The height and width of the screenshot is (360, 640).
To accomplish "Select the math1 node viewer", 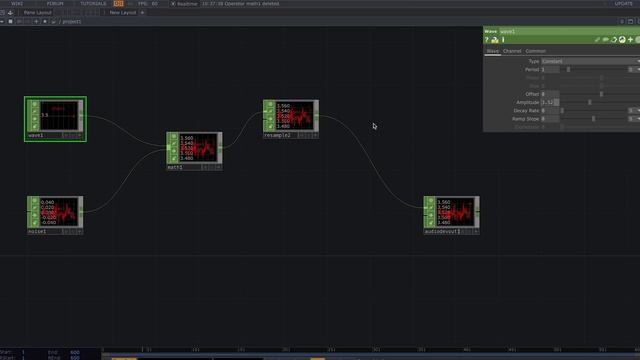I will click(x=198, y=147).
